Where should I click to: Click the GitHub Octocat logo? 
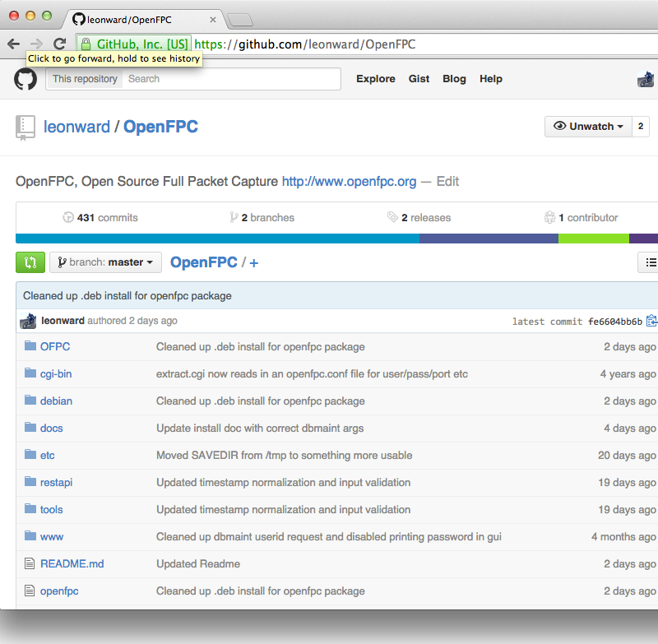point(25,79)
